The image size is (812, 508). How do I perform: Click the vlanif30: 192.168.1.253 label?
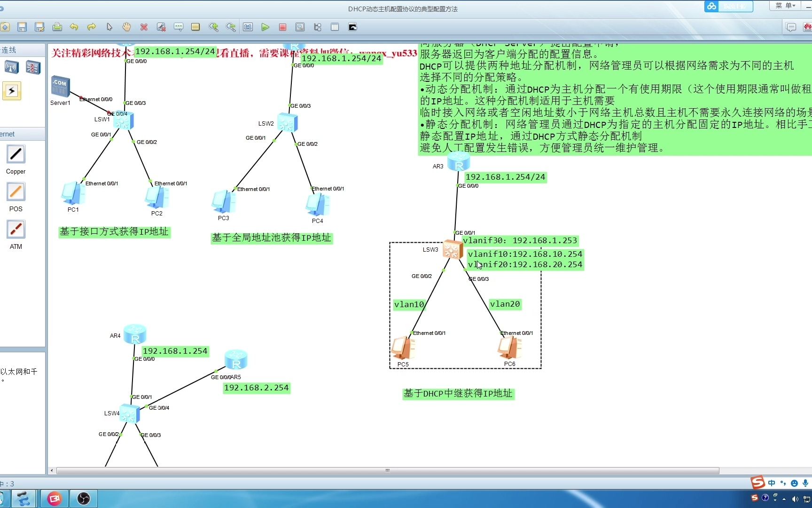point(520,241)
